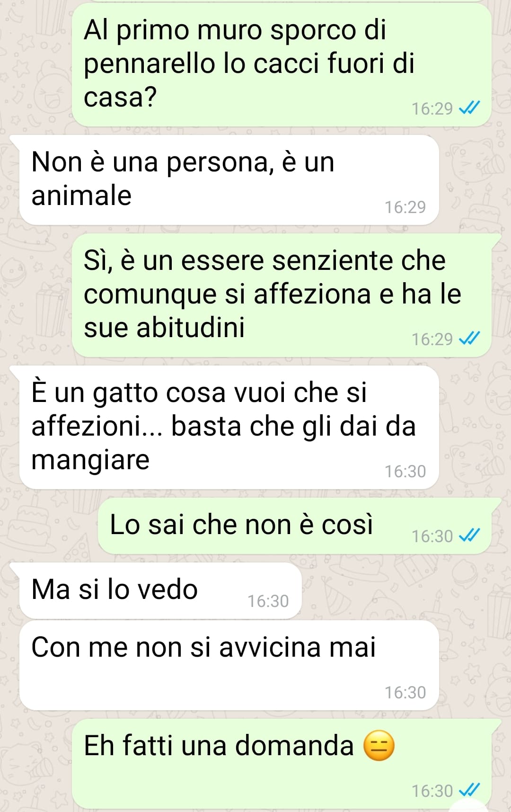
Task: Tap read checkmarks on 'Lo sai che' message
Action: (x=469, y=536)
